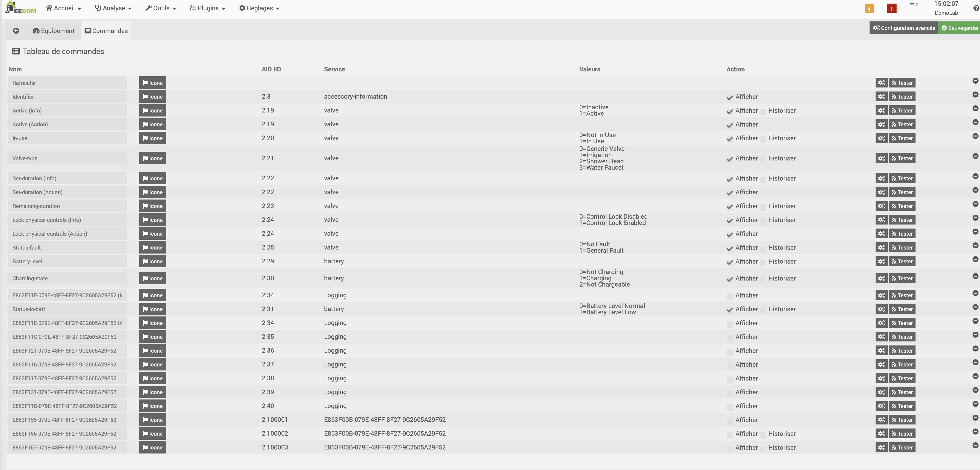Open the Outils dropdown menu

pyautogui.click(x=161, y=8)
